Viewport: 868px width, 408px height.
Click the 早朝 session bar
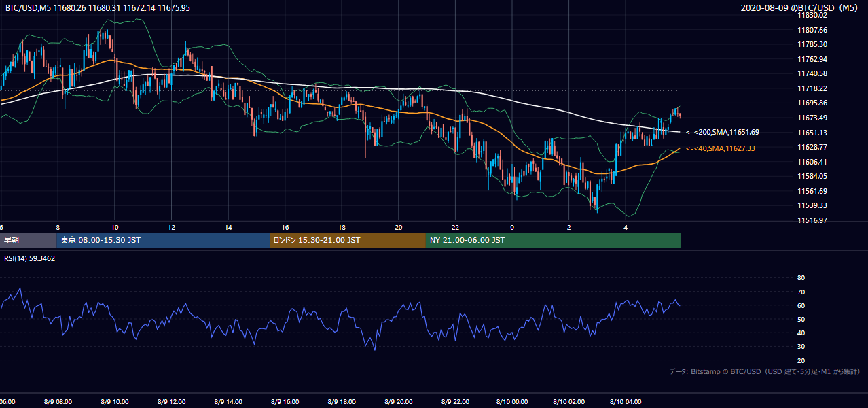tap(28, 240)
